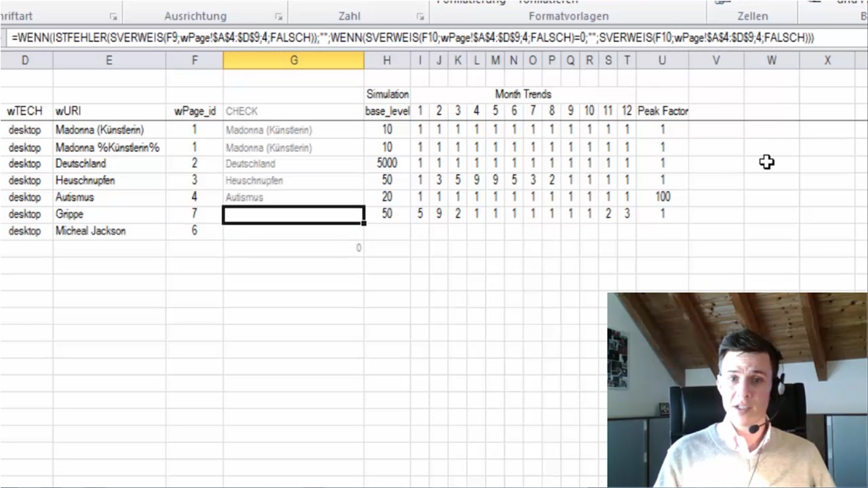Viewport: 868px width, 488px height.
Task: Select column V header
Action: coord(716,60)
